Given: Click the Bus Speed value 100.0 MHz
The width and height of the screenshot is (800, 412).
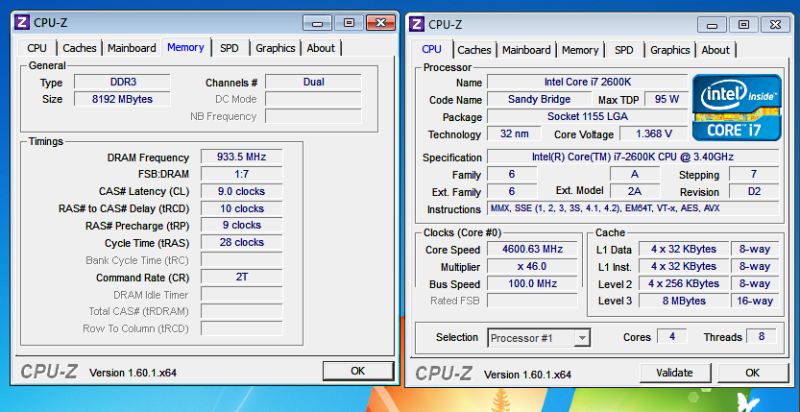Looking at the screenshot, I should [x=532, y=283].
